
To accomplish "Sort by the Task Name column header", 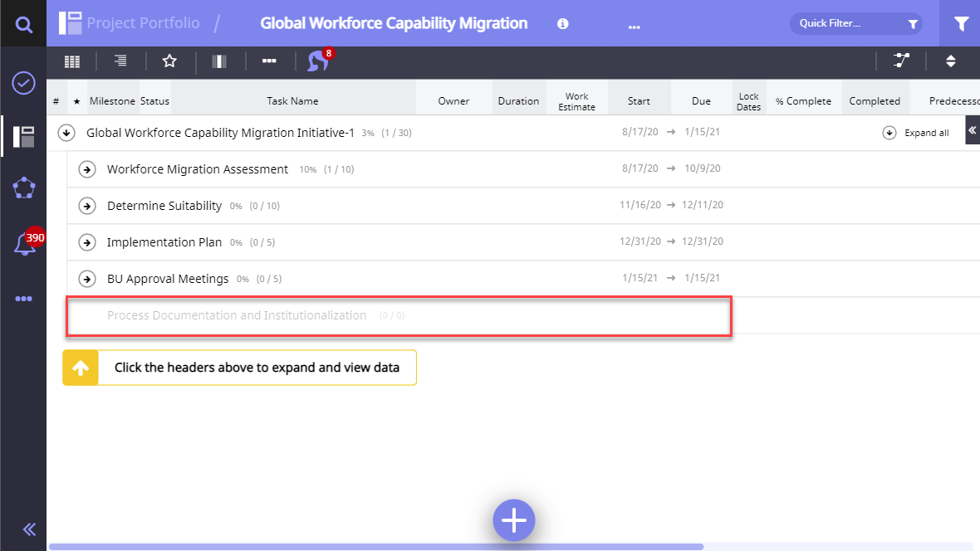I will 292,101.
